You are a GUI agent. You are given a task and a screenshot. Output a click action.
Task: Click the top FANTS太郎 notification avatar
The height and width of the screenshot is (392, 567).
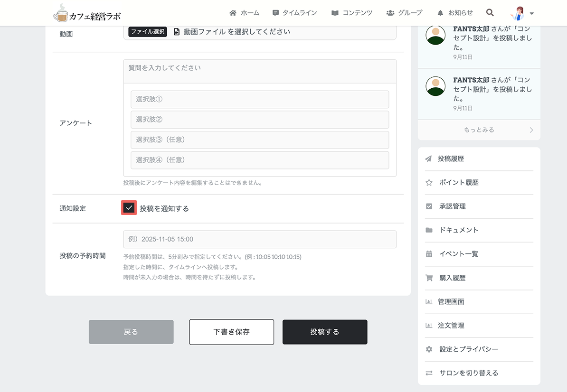point(435,36)
